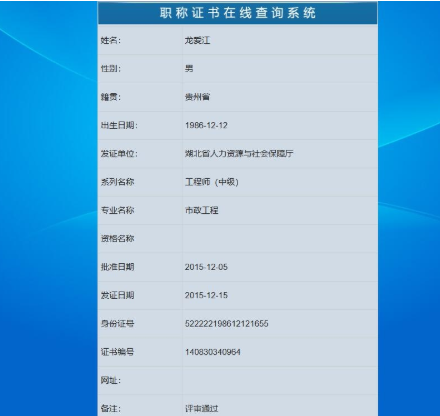This screenshot has width=440, height=416.
Task: Click the certificate number 140830340964
Action: click(x=213, y=352)
